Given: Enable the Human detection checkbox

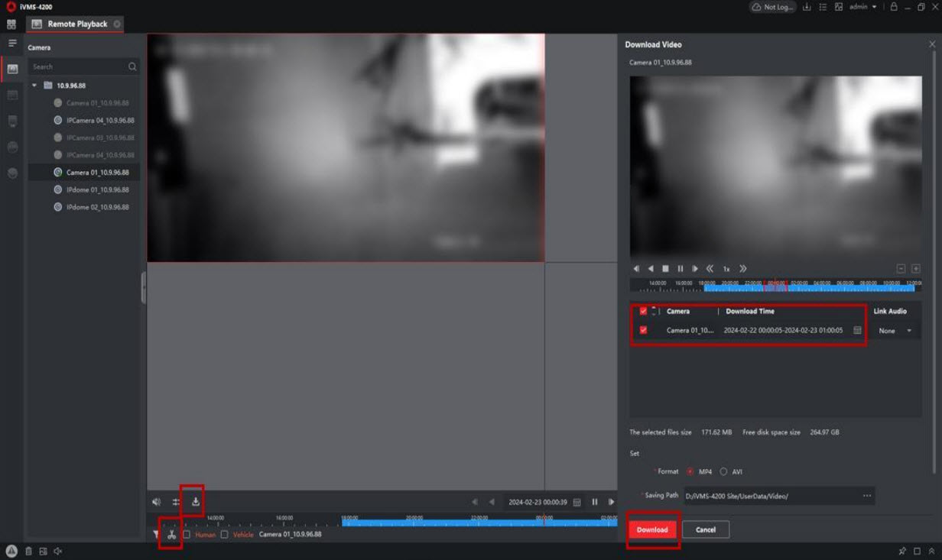Looking at the screenshot, I should pos(187,535).
